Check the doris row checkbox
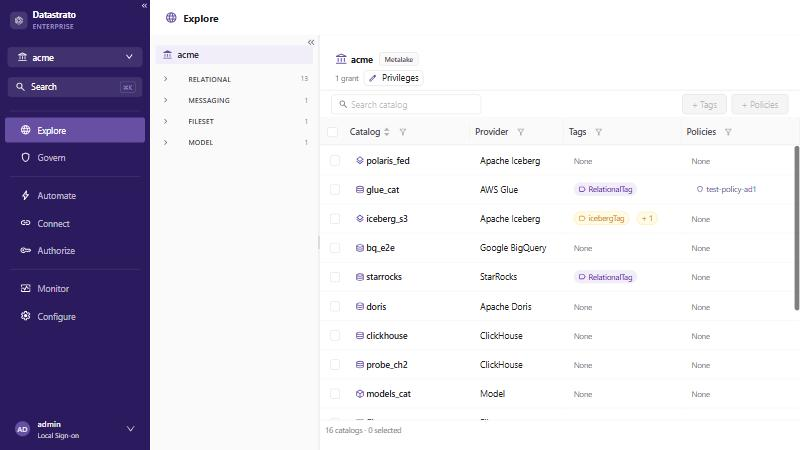This screenshot has width=800, height=450. click(x=335, y=306)
